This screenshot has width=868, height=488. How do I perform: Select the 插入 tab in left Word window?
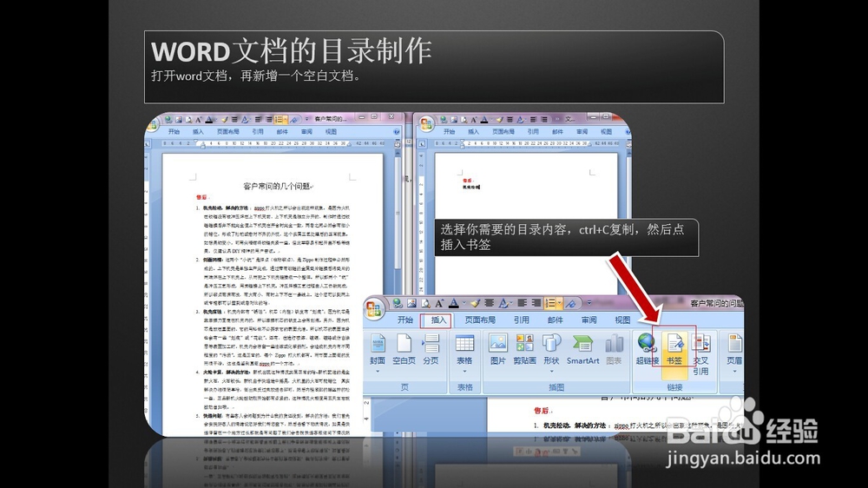coord(198,132)
